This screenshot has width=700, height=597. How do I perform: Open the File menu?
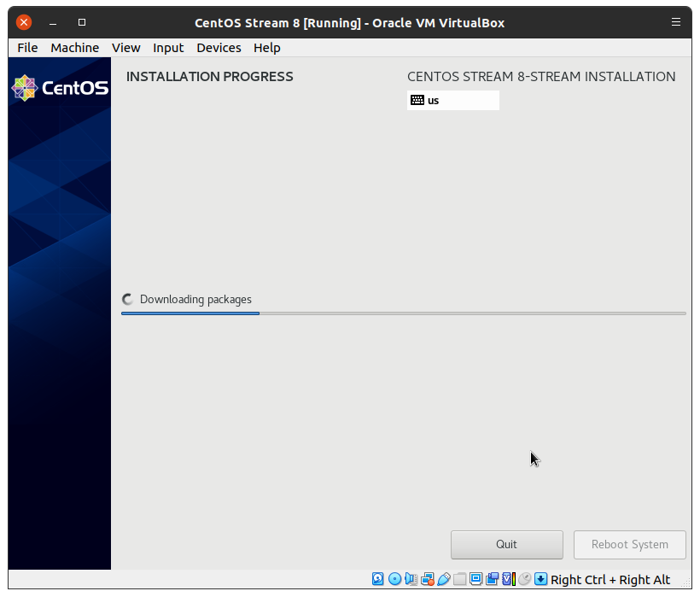[27, 48]
